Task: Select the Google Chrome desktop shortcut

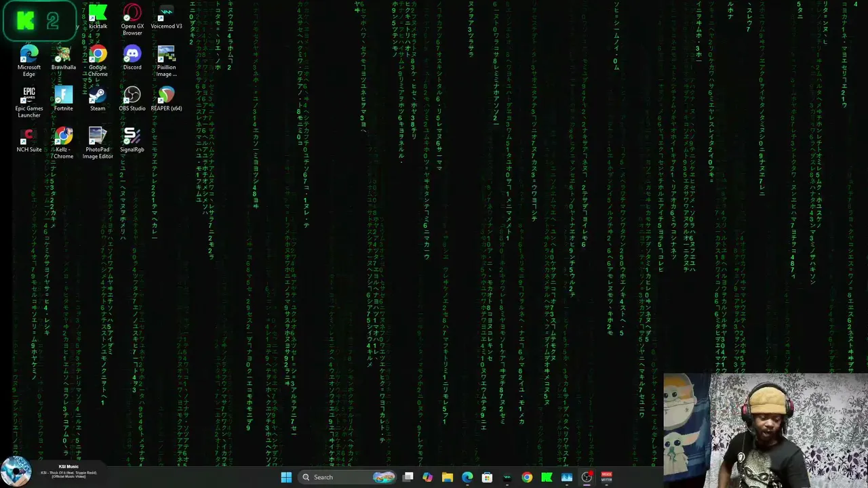Action: pos(98,61)
